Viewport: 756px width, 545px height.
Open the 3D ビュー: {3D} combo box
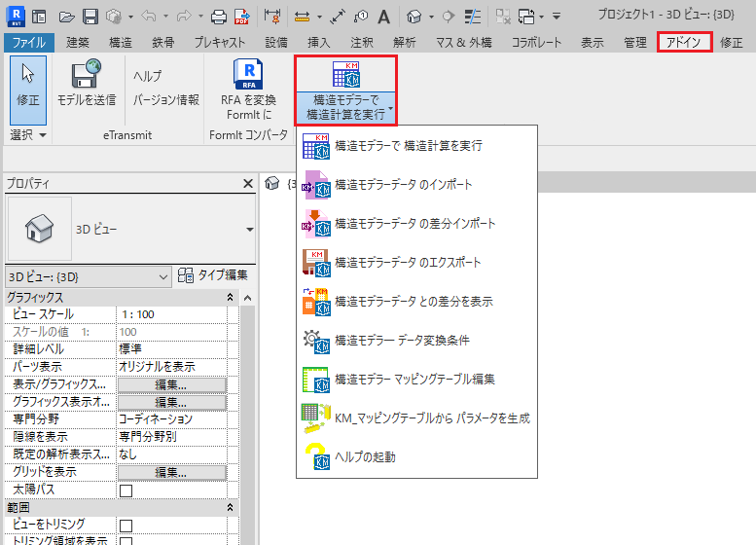tap(88, 277)
